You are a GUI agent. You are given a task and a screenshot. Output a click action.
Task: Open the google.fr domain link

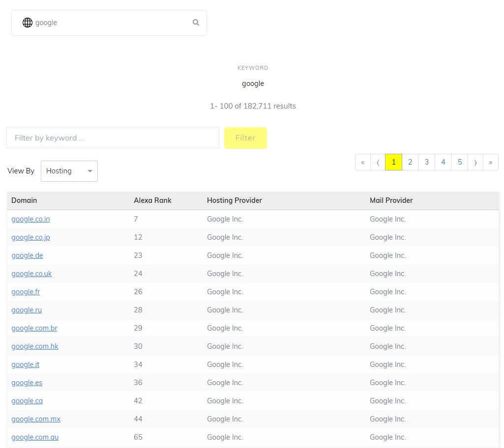26,292
